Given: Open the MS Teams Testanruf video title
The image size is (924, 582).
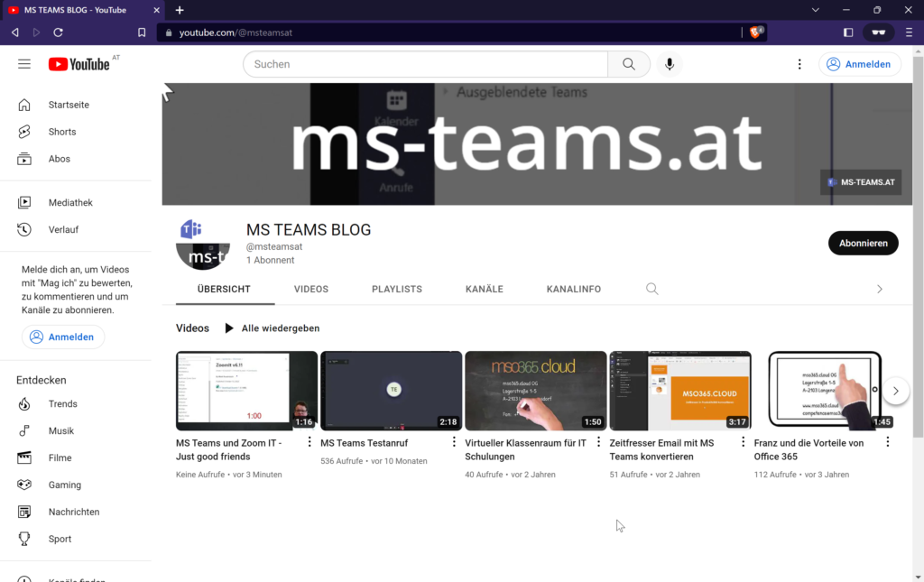Looking at the screenshot, I should (365, 443).
